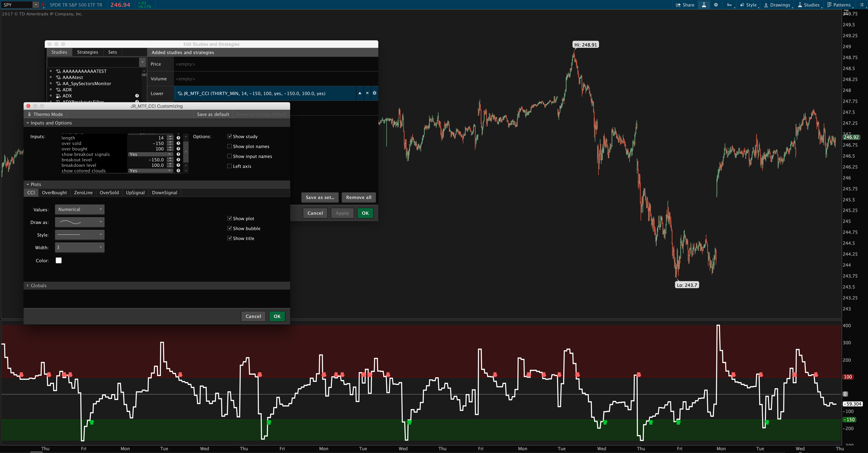Click the Remove all button
The image size is (868, 453).
click(358, 197)
